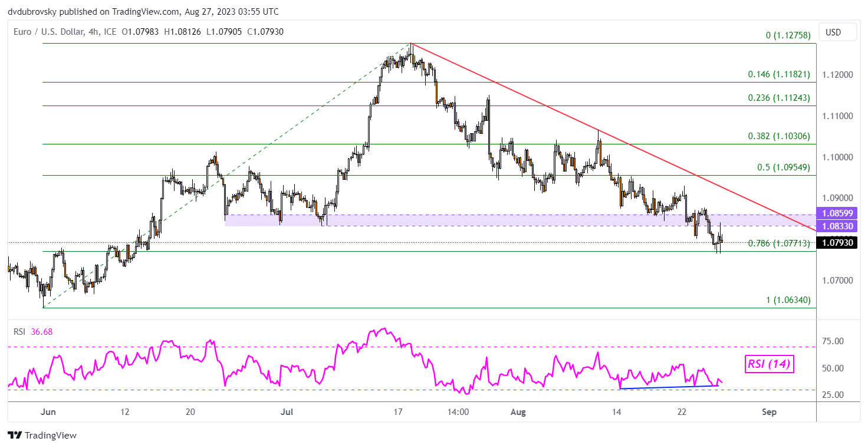The image size is (868, 448).
Task: Click the 1 (1.06340) Fibonacci label
Action: 788,299
